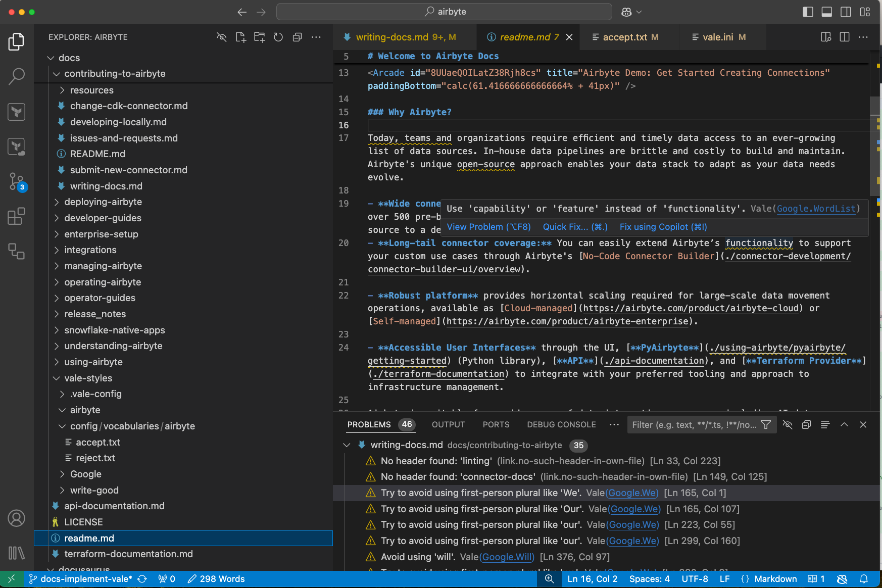Toggle the primary sidebar visibility

(x=808, y=12)
